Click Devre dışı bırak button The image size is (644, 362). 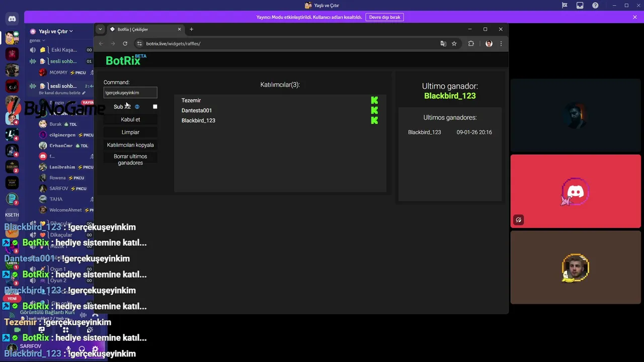pos(384,17)
